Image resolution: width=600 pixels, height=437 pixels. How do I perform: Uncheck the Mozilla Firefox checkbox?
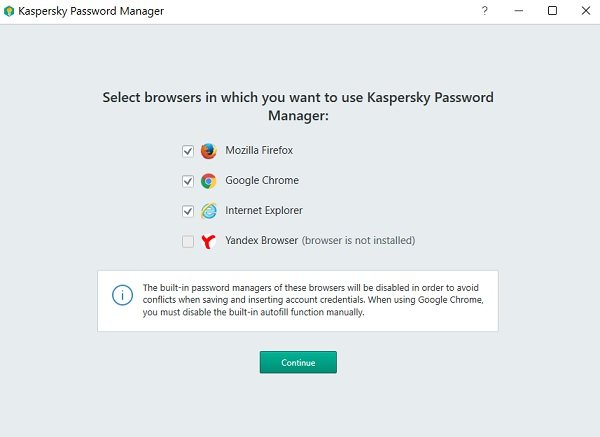pyautogui.click(x=188, y=151)
